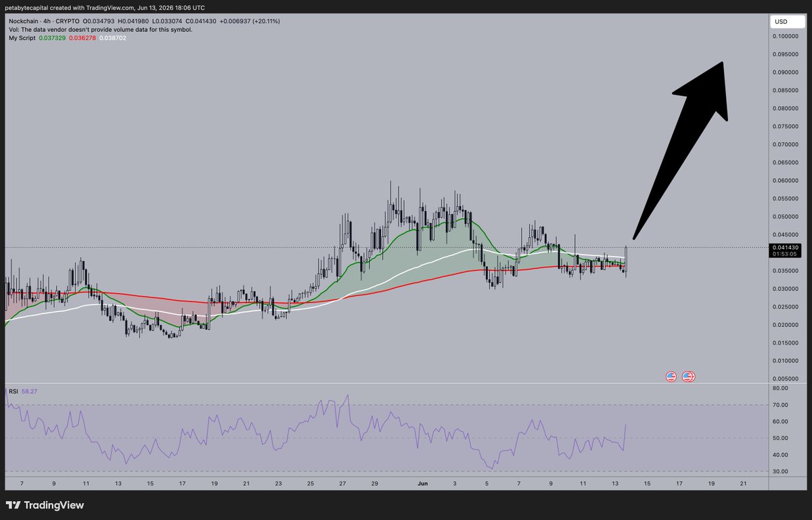812x520 pixels.
Task: Select the Vol data vendor notice line
Action: 102,30
